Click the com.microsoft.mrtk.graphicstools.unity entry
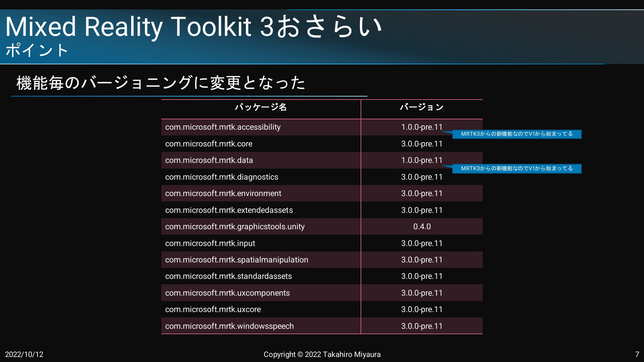The image size is (644, 362). (x=235, y=227)
